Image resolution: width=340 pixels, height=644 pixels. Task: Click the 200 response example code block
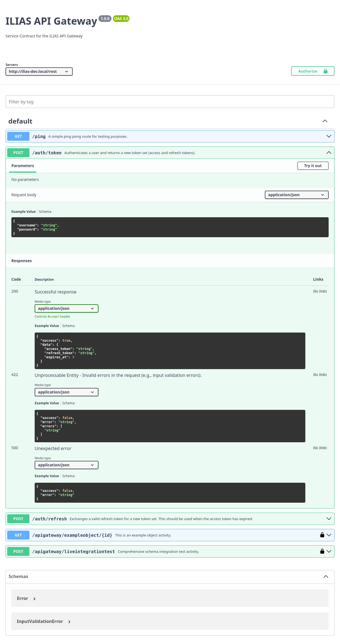coord(170,351)
